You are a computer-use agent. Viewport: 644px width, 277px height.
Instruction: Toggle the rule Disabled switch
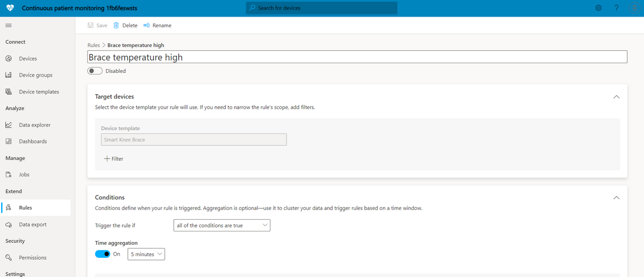[95, 71]
